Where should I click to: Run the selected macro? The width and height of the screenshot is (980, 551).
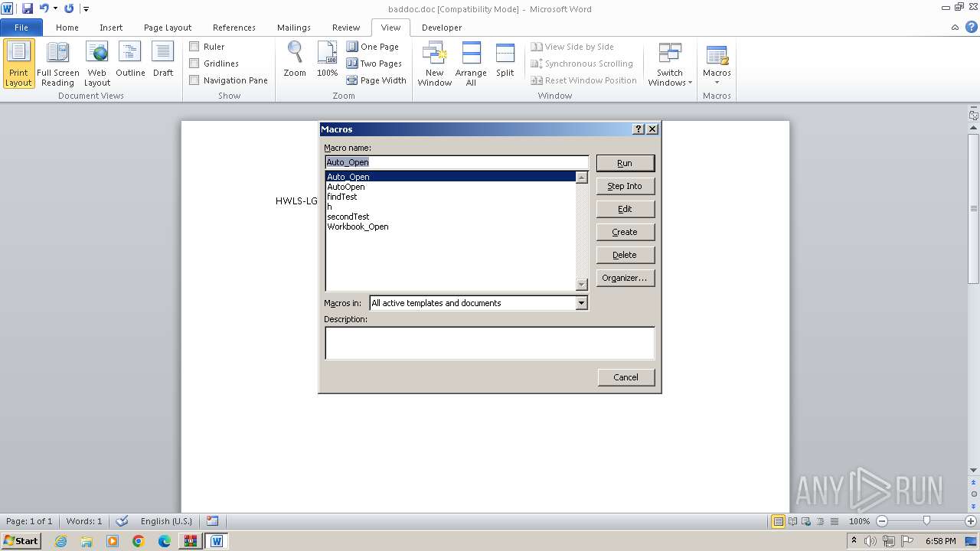(x=625, y=163)
